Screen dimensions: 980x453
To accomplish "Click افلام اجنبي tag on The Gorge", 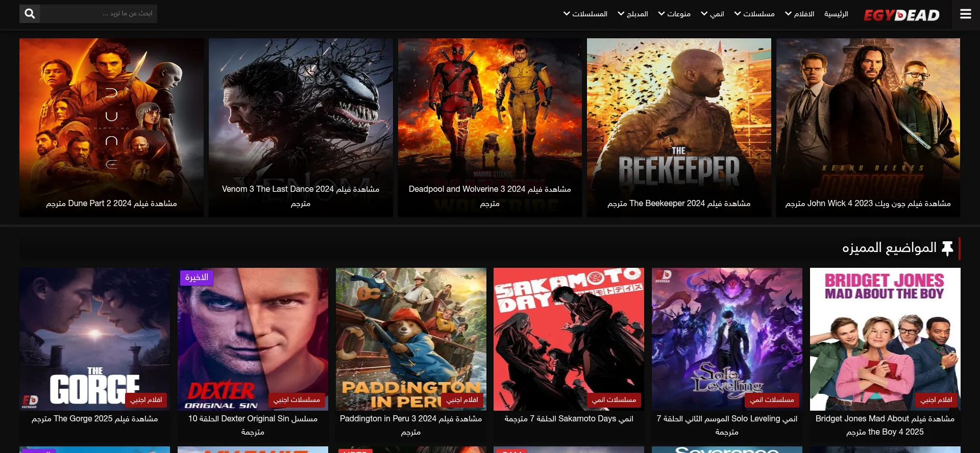I will click(x=146, y=400).
